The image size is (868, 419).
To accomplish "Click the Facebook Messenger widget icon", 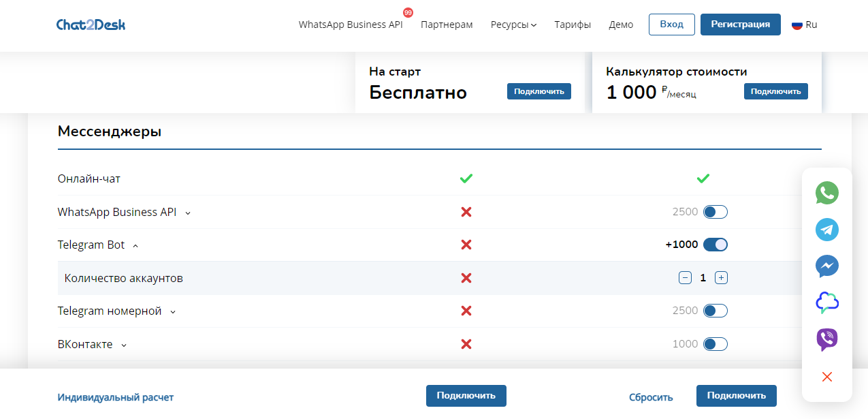I will point(826,266).
